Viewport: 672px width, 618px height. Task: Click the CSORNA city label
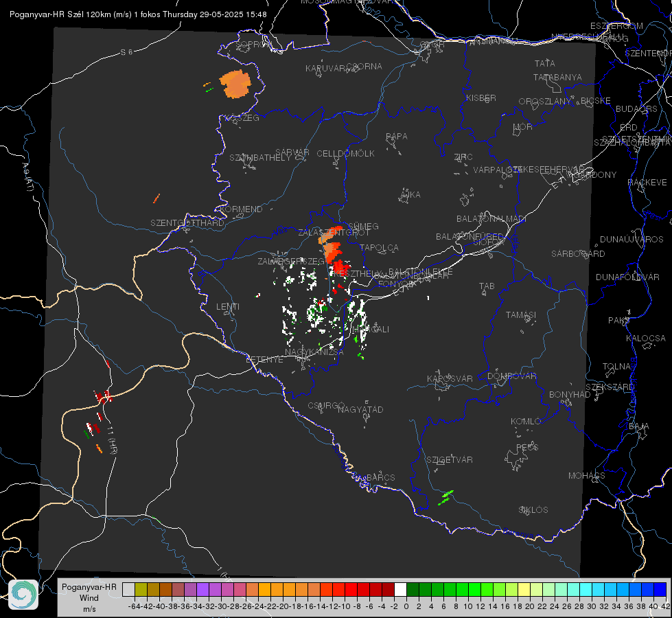(x=364, y=67)
